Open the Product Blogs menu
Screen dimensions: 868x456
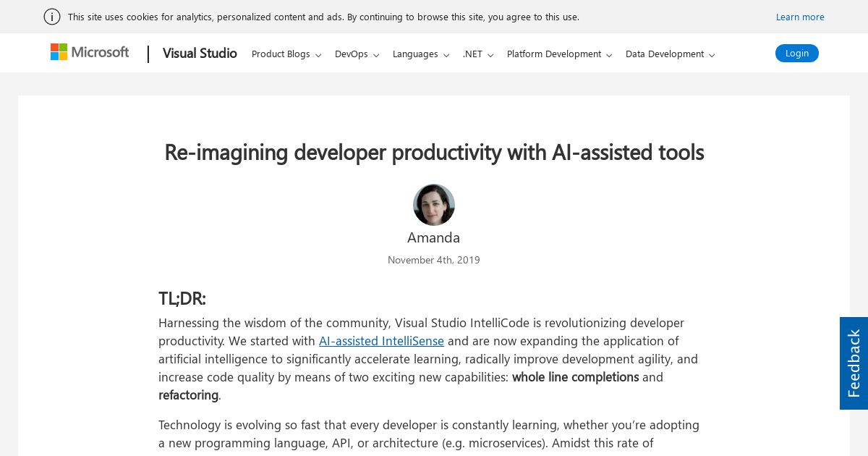pyautogui.click(x=281, y=54)
